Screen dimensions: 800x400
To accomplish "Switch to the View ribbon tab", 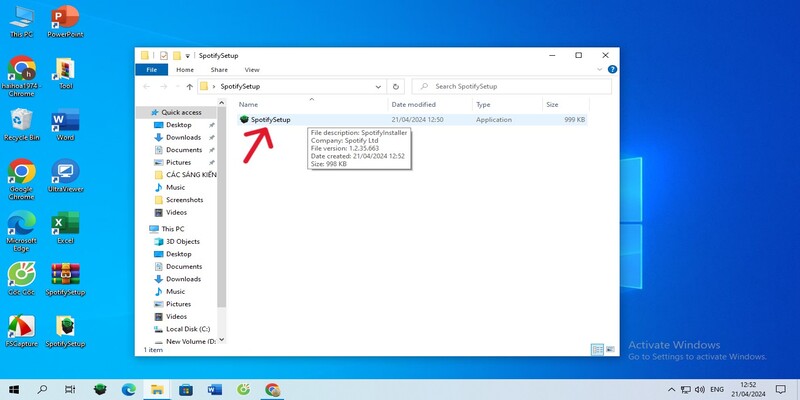I will coord(252,70).
